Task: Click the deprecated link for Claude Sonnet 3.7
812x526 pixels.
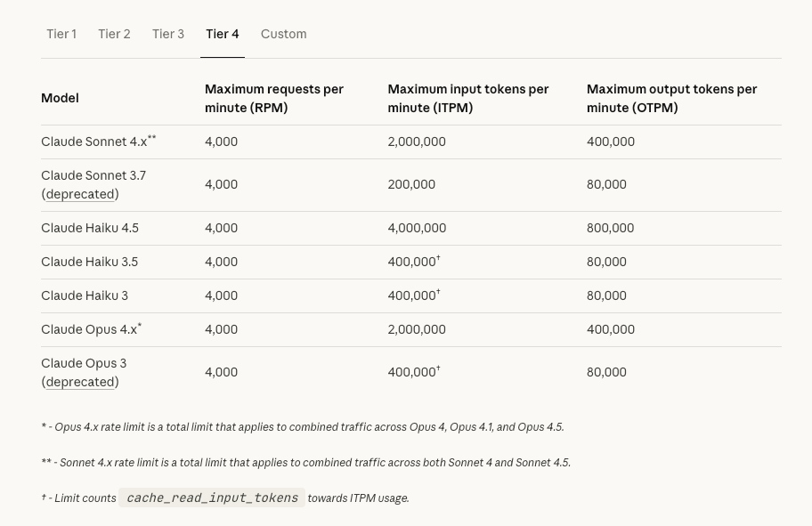Action: point(78,194)
